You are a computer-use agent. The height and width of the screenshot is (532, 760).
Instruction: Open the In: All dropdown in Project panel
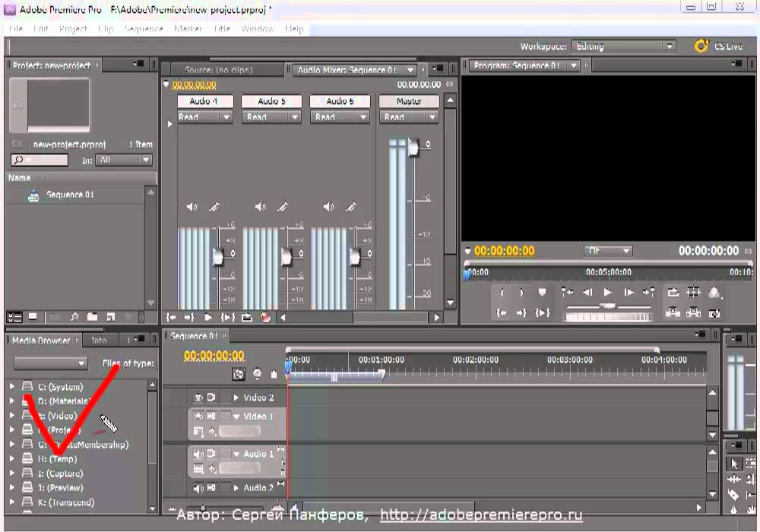(124, 160)
